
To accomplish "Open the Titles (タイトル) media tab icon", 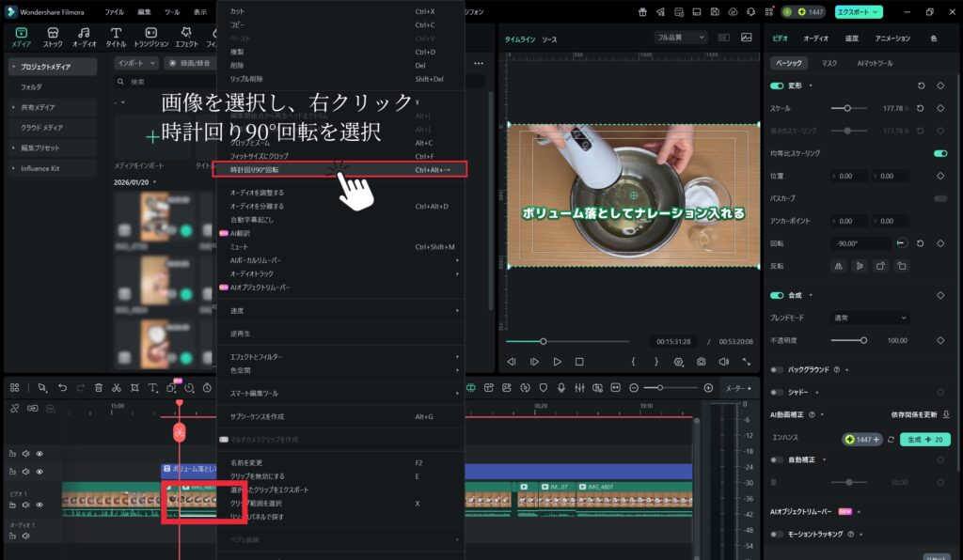I will 116,38.
